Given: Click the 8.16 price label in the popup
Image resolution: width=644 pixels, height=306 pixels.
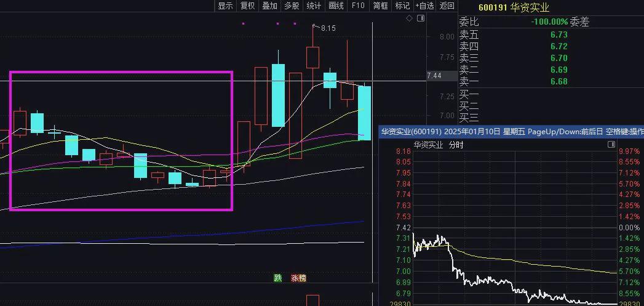Looking at the screenshot, I should coord(403,151).
